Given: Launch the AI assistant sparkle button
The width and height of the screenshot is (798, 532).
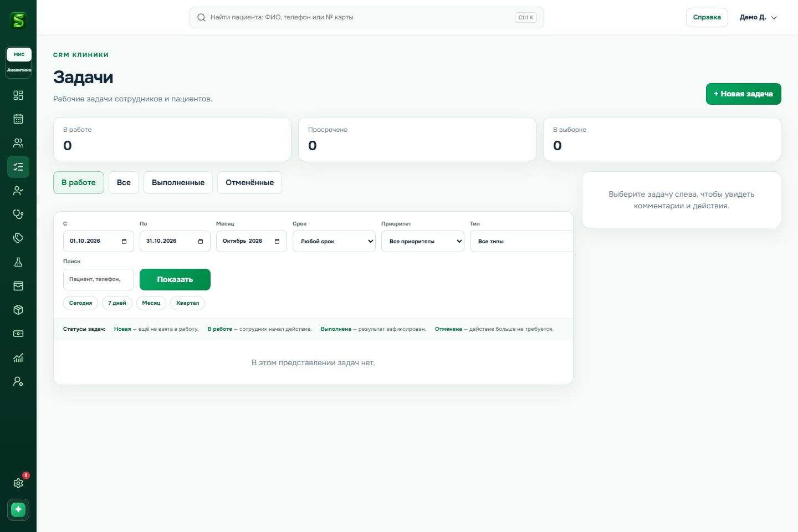Looking at the screenshot, I should (18, 509).
